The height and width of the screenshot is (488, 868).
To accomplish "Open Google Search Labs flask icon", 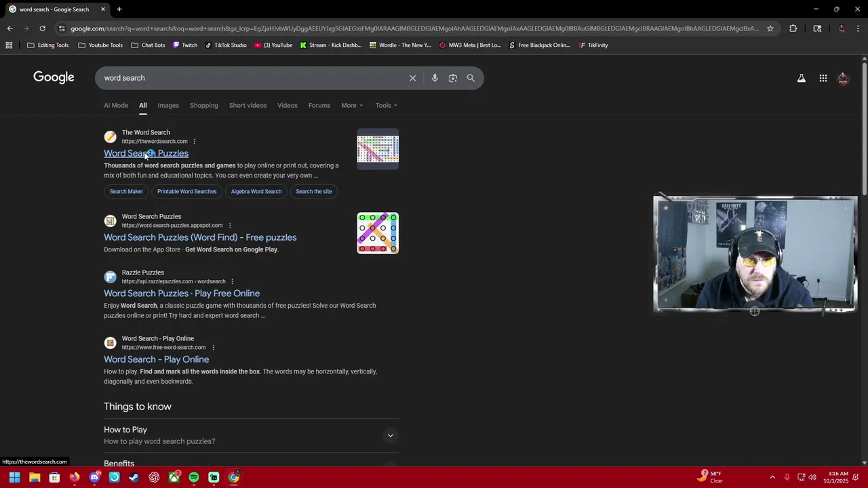I will click(802, 79).
